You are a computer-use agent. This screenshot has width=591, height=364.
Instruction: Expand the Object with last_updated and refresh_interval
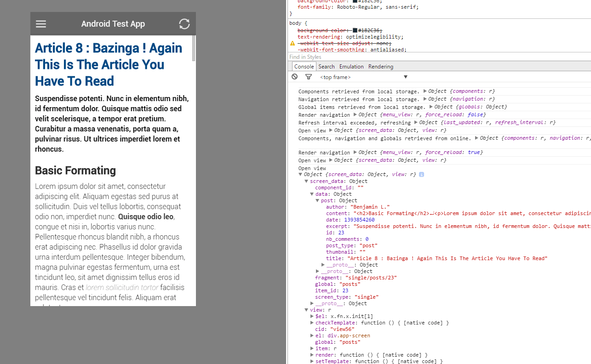[x=416, y=123]
